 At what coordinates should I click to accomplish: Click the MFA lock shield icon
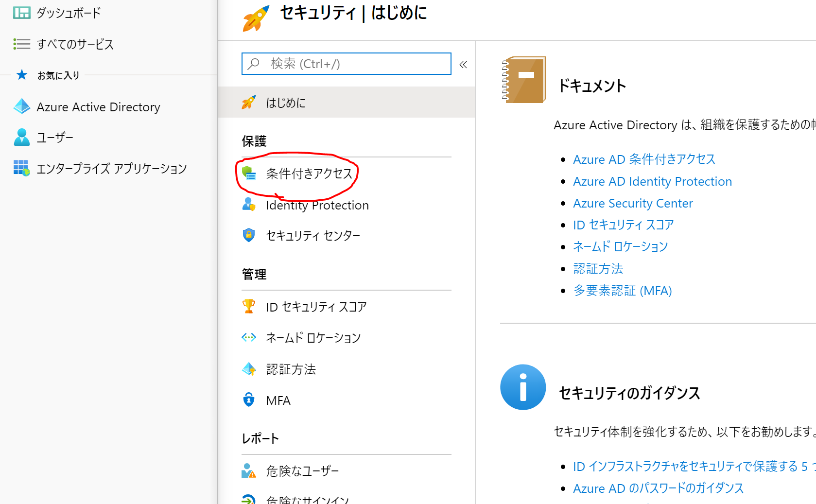point(249,400)
